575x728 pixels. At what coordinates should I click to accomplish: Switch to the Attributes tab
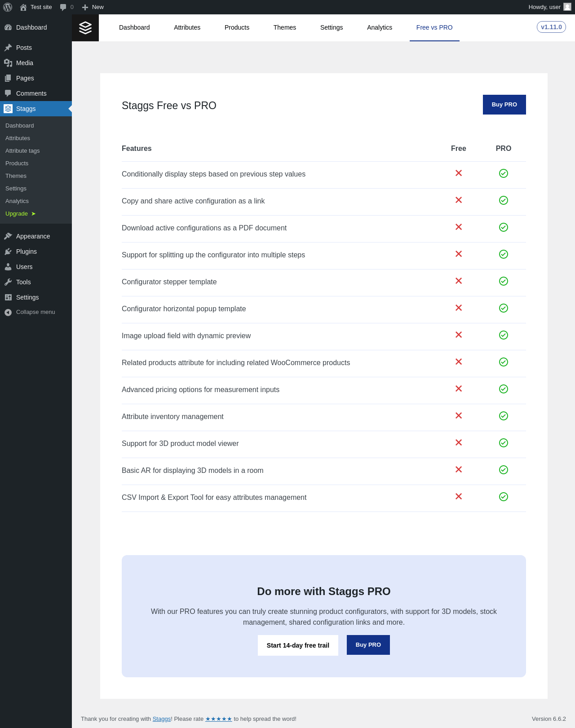click(187, 27)
